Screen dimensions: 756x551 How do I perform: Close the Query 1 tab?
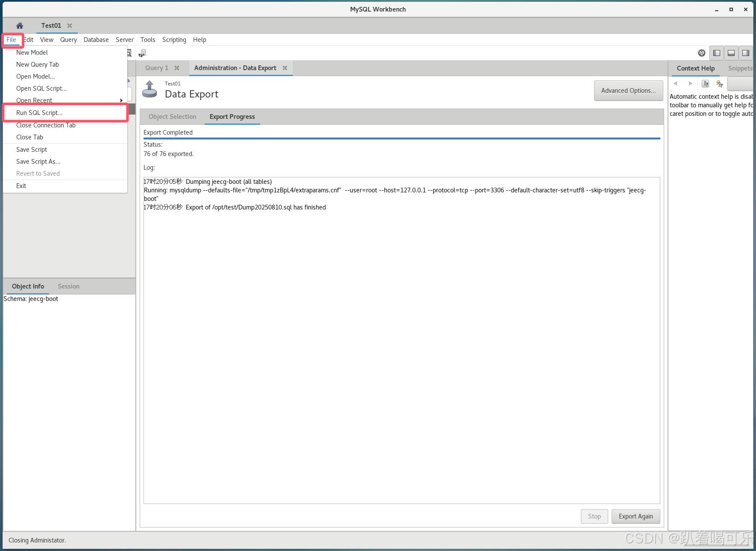[177, 68]
